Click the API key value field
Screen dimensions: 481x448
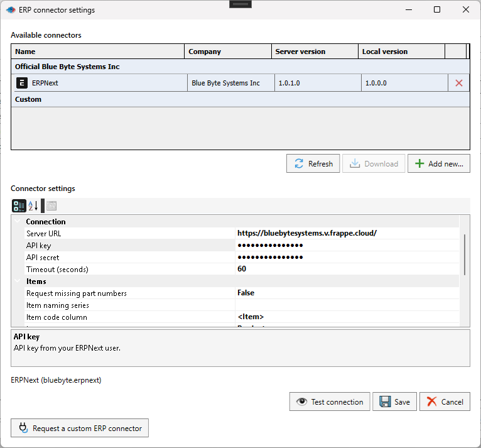(347, 246)
